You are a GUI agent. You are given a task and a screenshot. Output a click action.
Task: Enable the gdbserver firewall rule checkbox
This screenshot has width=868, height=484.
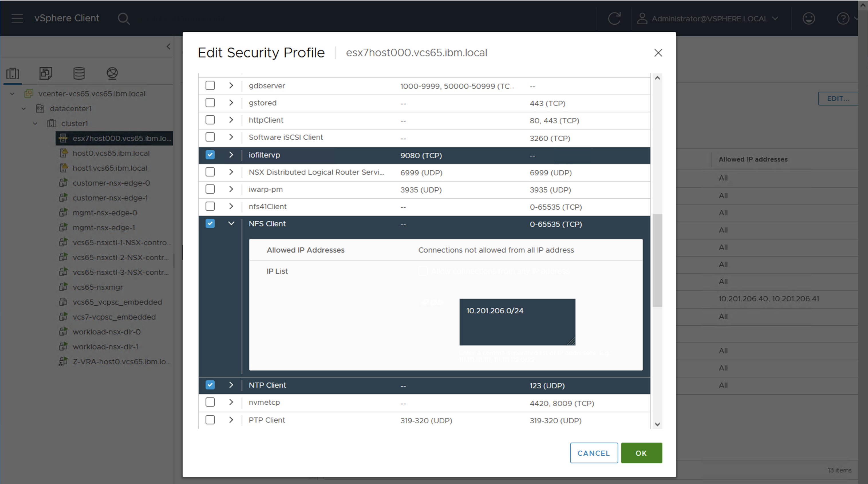(210, 86)
